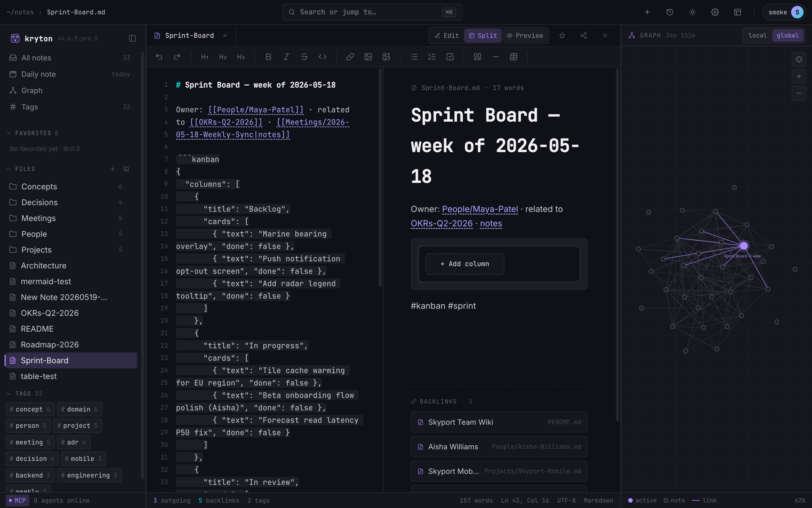Insert a blockquote

tap(477, 57)
